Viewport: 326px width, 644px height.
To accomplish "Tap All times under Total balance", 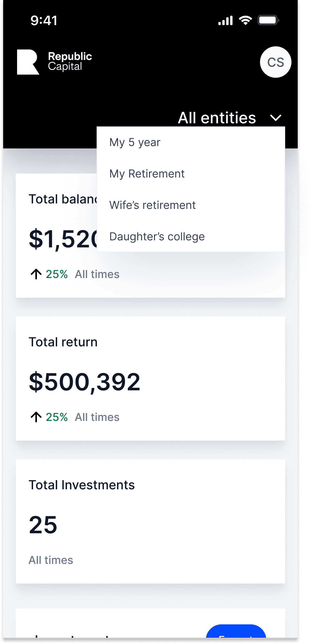I will coord(97,274).
